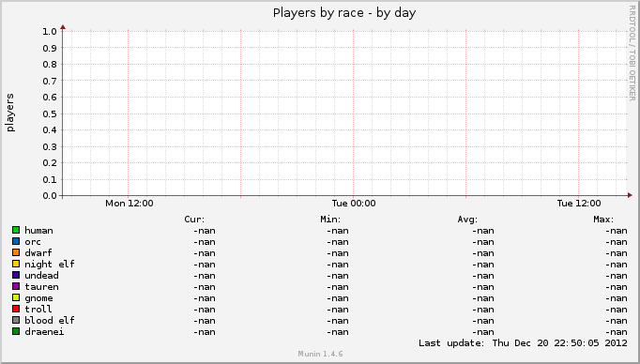This screenshot has height=364, width=640.
Task: Click the 'Avg:' column header
Action: (467, 220)
